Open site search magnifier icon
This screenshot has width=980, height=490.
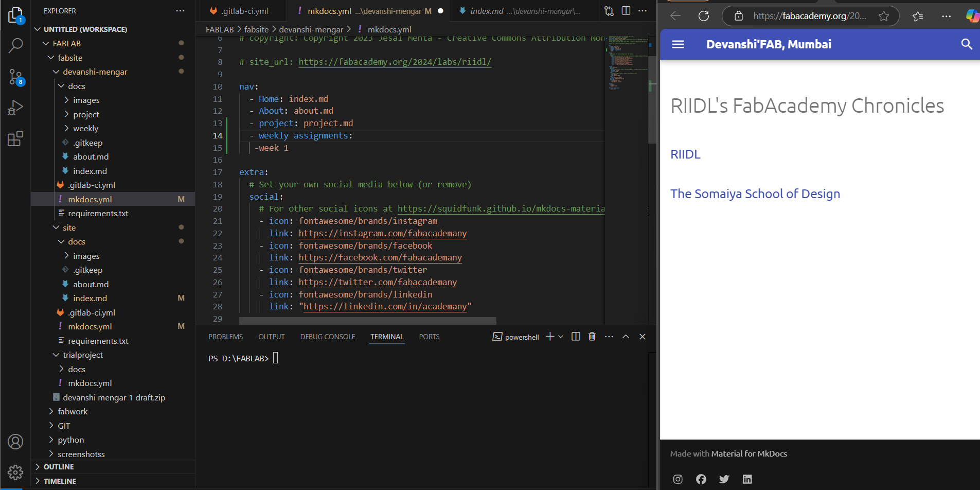tap(967, 44)
